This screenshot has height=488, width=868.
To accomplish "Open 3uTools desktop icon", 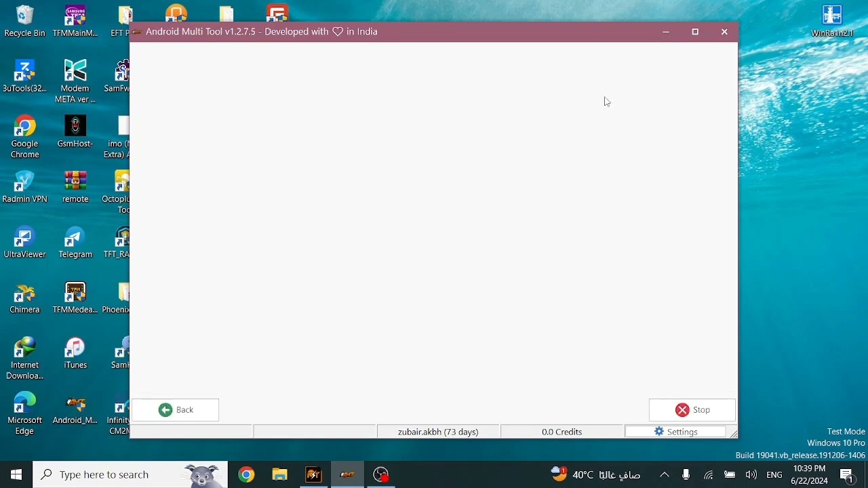I will (x=24, y=71).
